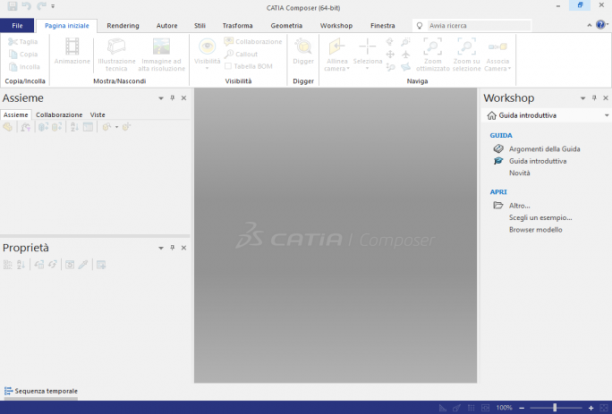This screenshot has width=612, height=414.
Task: Open the Guida introduttiva dropdown in Workshop
Action: click(x=607, y=115)
